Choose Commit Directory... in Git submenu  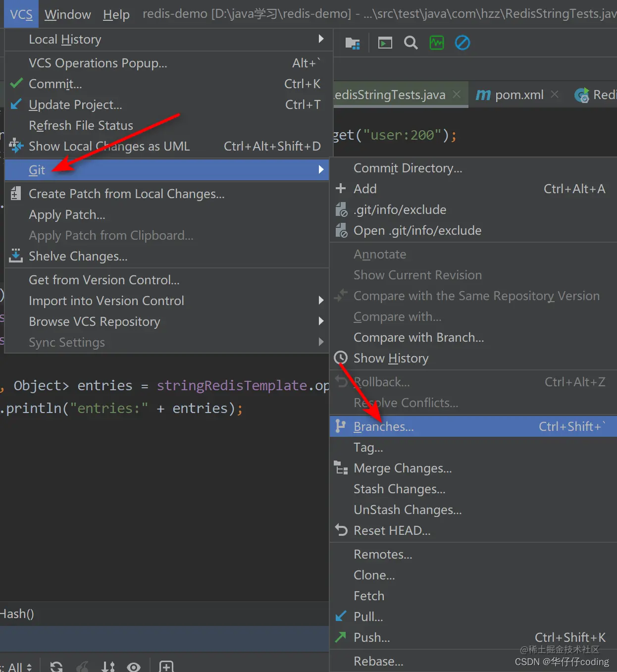(x=473, y=168)
